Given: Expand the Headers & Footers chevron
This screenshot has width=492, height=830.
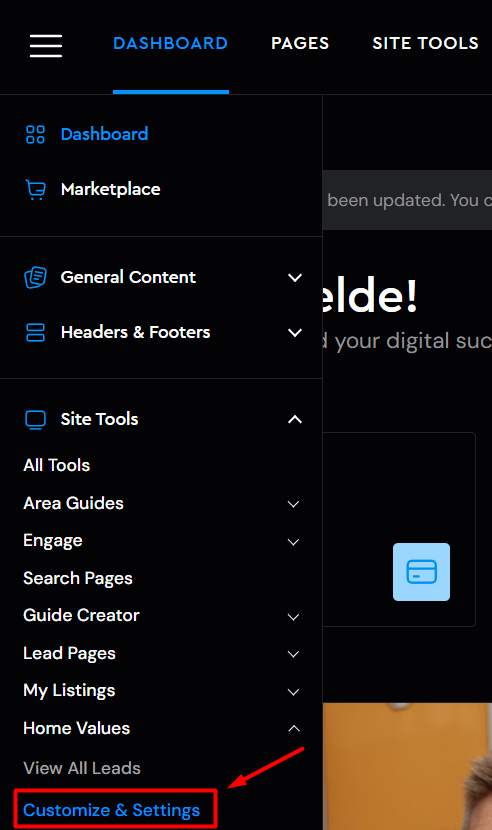Looking at the screenshot, I should click(x=295, y=332).
